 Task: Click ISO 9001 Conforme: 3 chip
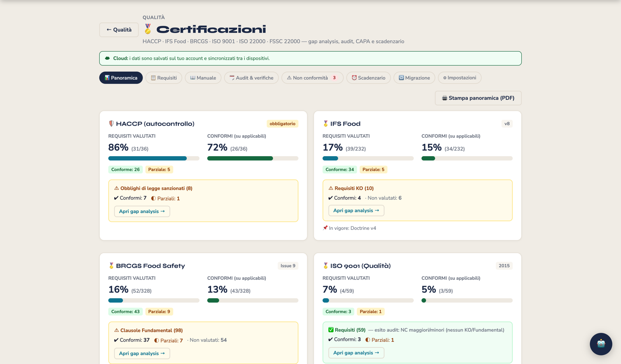[x=338, y=312]
